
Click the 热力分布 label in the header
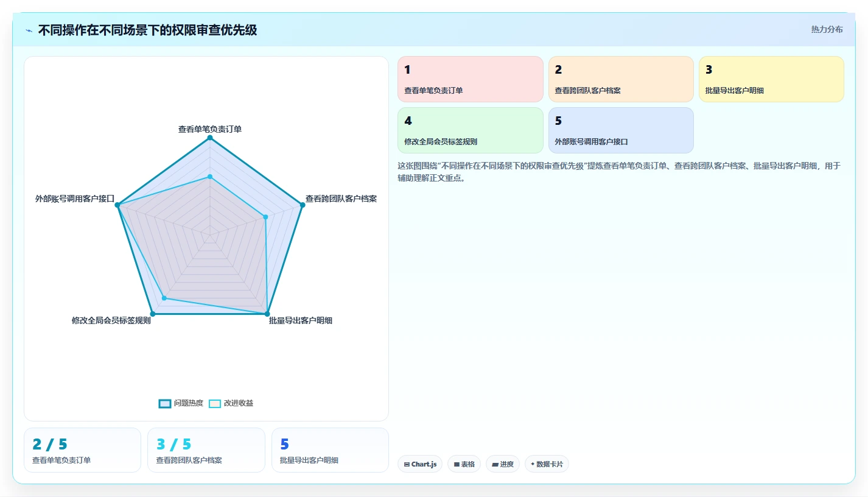827,29
